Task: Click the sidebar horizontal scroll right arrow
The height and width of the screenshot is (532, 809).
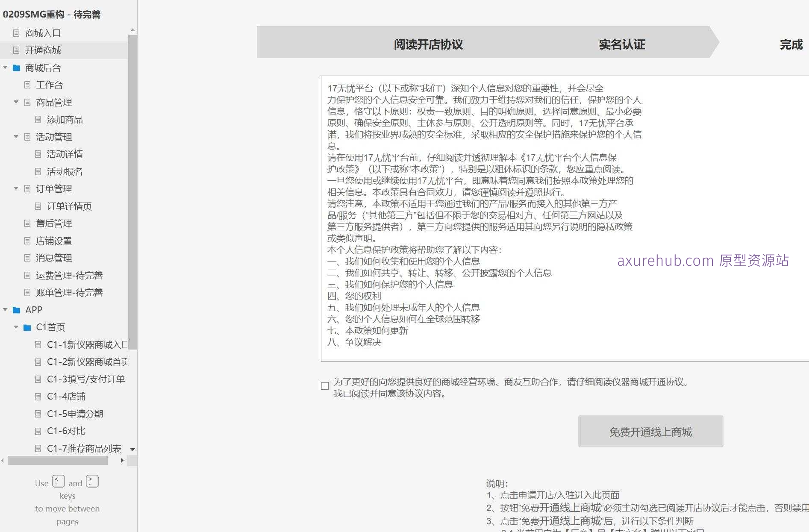Action: tap(122, 460)
